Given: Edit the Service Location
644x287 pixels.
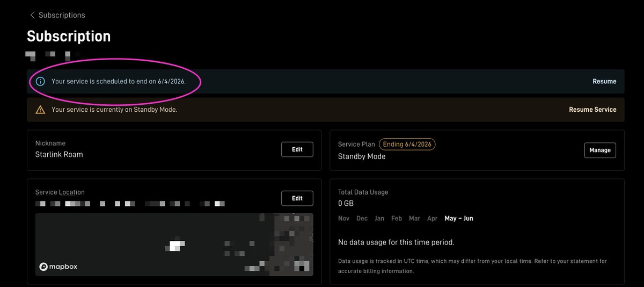Looking at the screenshot, I should [297, 198].
